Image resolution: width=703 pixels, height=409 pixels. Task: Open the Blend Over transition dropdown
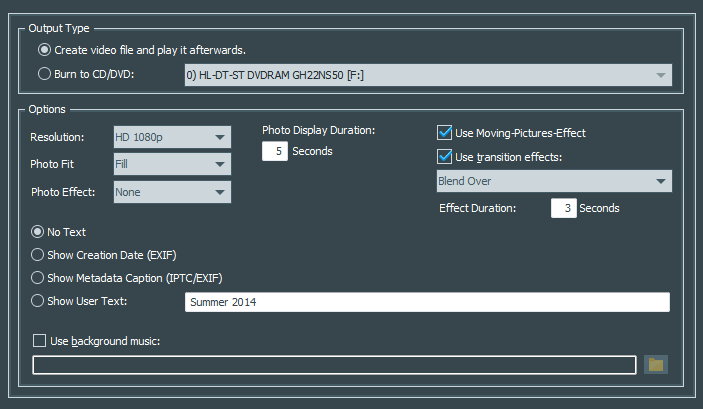[x=554, y=181]
